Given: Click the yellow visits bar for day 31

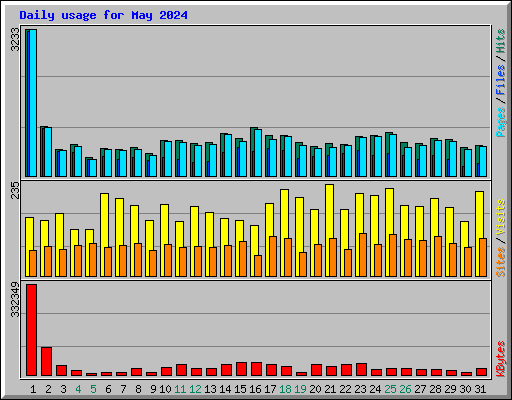Looking at the screenshot, I should tap(479, 234).
